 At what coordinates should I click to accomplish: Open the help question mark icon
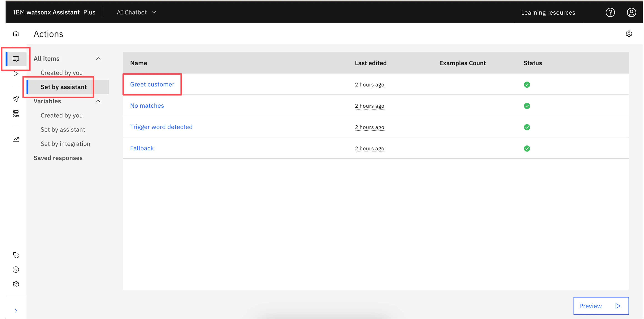pyautogui.click(x=610, y=13)
